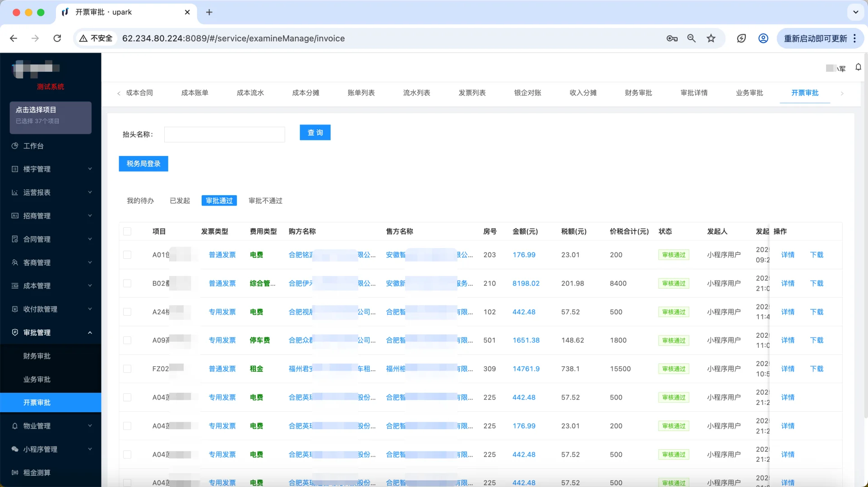Click the 小程序管理 sidebar icon
This screenshot has width=868, height=487.
click(x=15, y=449)
